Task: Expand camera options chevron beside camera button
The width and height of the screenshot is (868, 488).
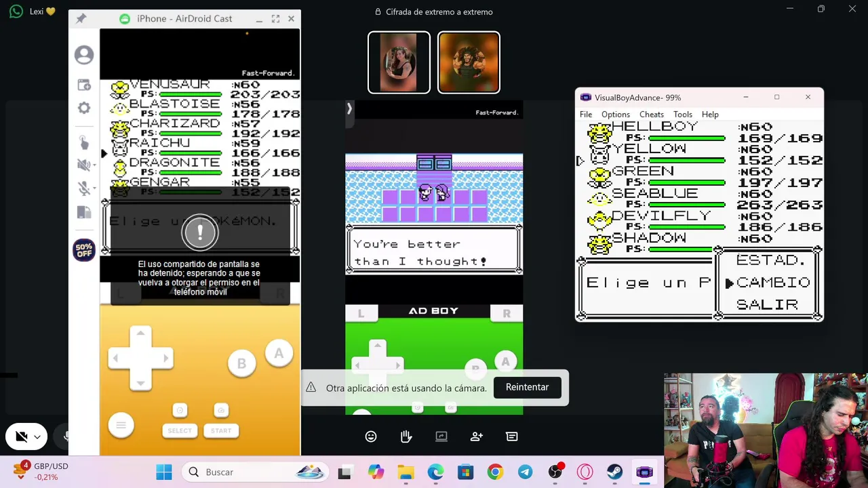Action: pos(37,437)
